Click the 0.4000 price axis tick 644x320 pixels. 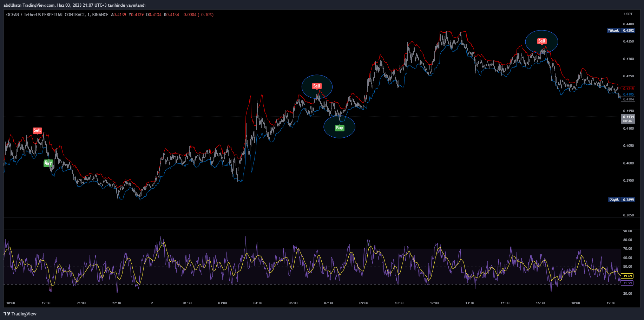[628, 163]
